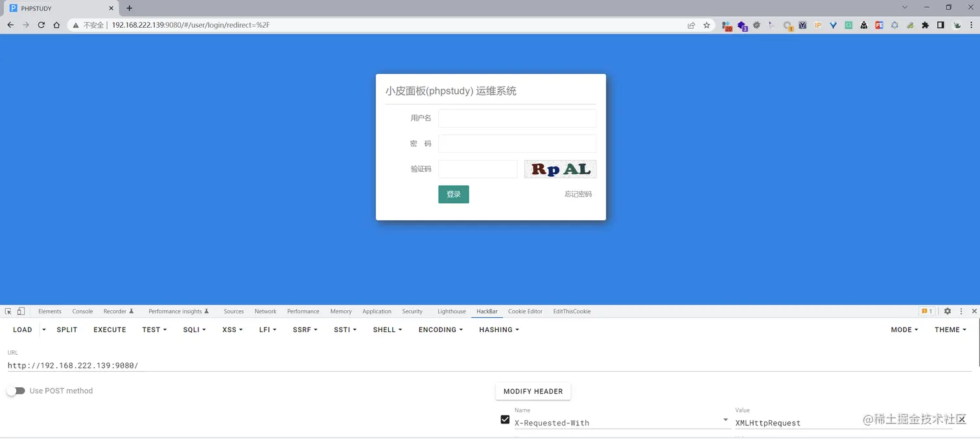Click the 忘记密码 forgot password link
Viewport: 980px width, 439px height.
(x=577, y=194)
